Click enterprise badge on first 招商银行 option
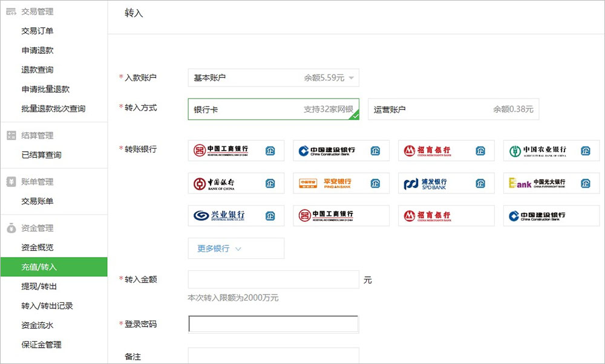Screen dimensions: 605x364 [x=480, y=151]
